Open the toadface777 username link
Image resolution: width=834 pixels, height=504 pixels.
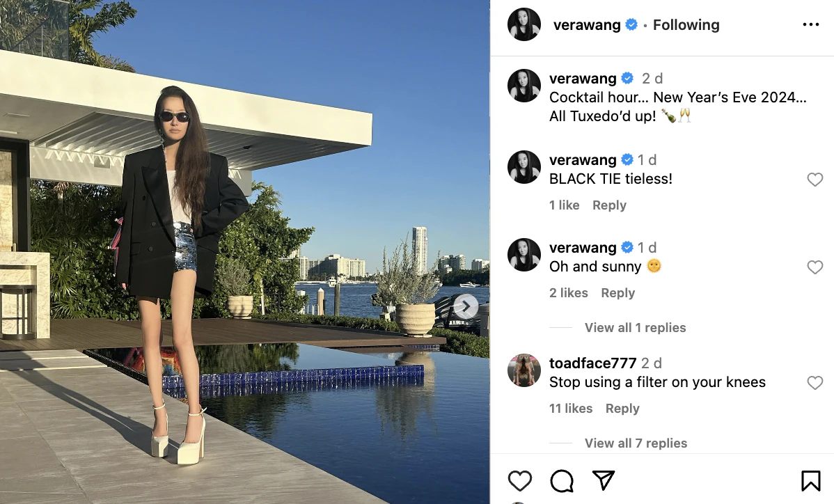pyautogui.click(x=592, y=363)
